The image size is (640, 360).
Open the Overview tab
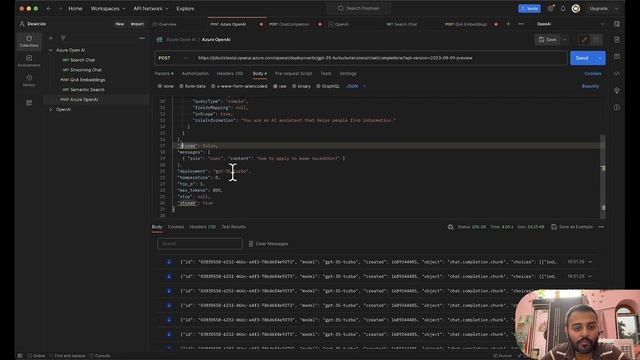(x=164, y=24)
